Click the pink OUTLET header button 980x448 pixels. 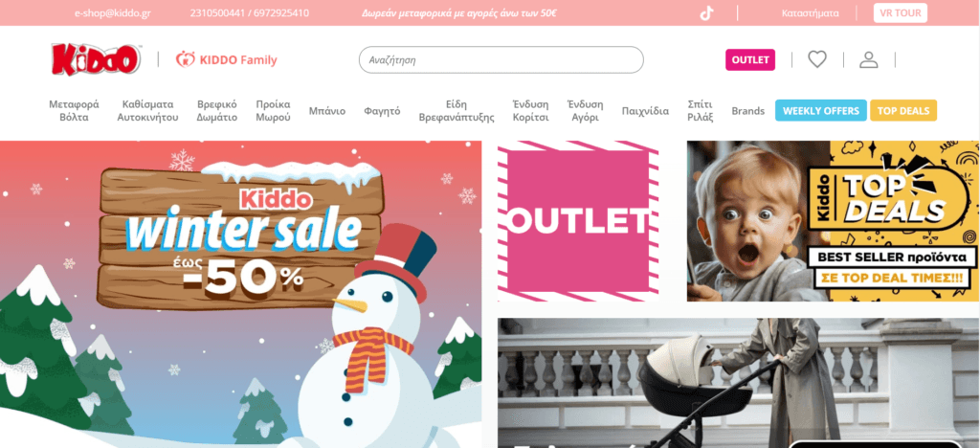750,60
